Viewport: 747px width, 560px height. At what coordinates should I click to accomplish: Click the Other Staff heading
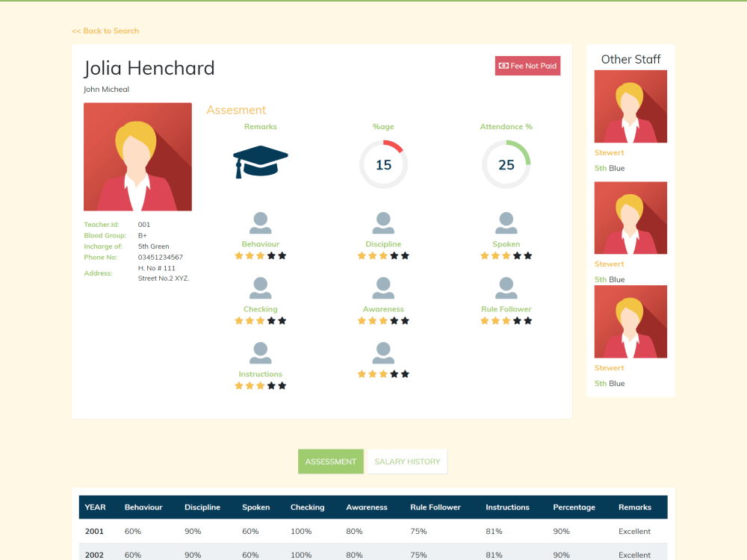coord(630,60)
